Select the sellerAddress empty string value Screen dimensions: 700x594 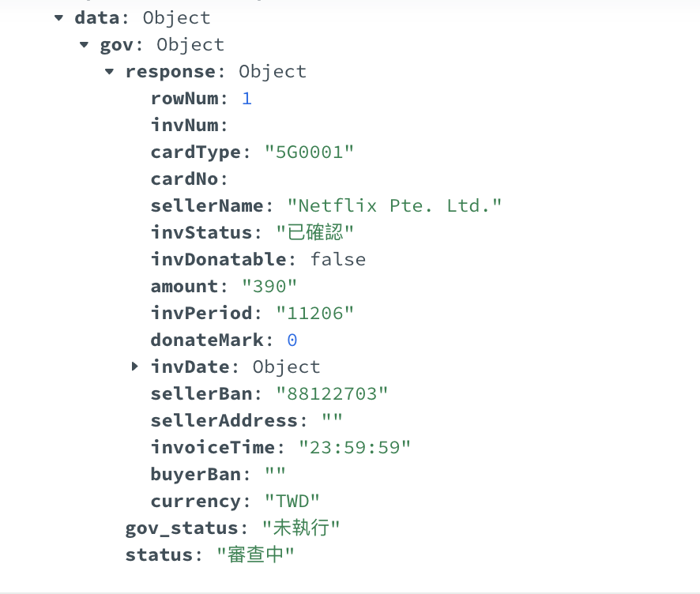(332, 419)
